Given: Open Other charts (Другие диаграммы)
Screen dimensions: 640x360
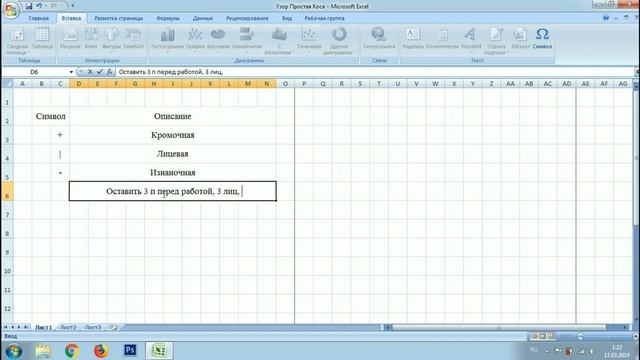Looking at the screenshot, I should click(x=339, y=41).
